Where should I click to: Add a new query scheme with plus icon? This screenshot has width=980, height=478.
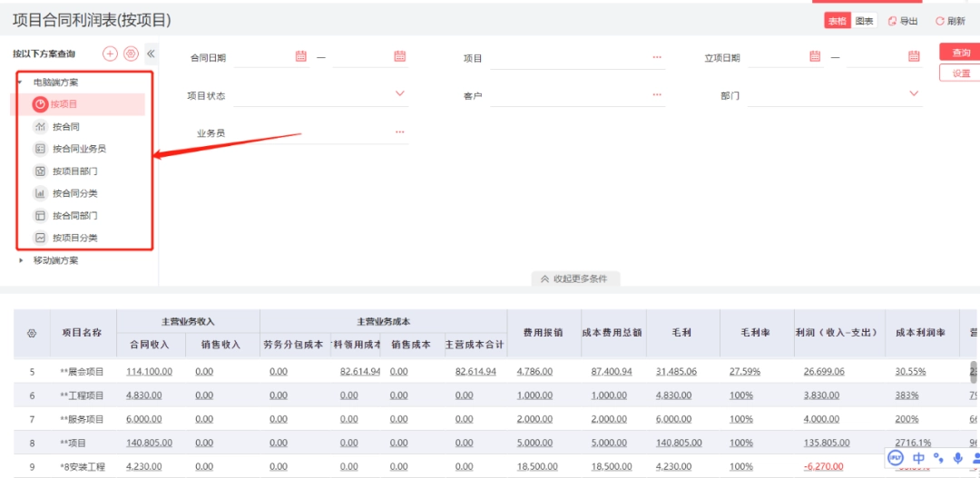point(110,54)
